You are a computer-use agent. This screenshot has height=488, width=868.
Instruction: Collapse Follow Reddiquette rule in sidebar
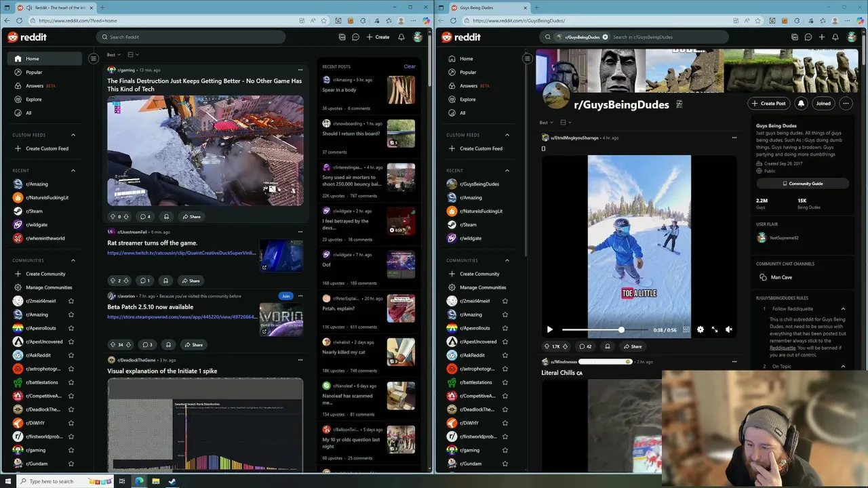(843, 309)
